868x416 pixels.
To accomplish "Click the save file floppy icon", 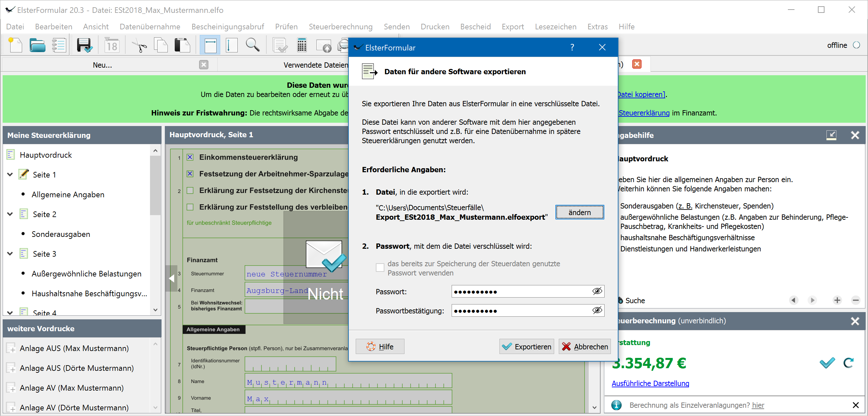I will 83,45.
